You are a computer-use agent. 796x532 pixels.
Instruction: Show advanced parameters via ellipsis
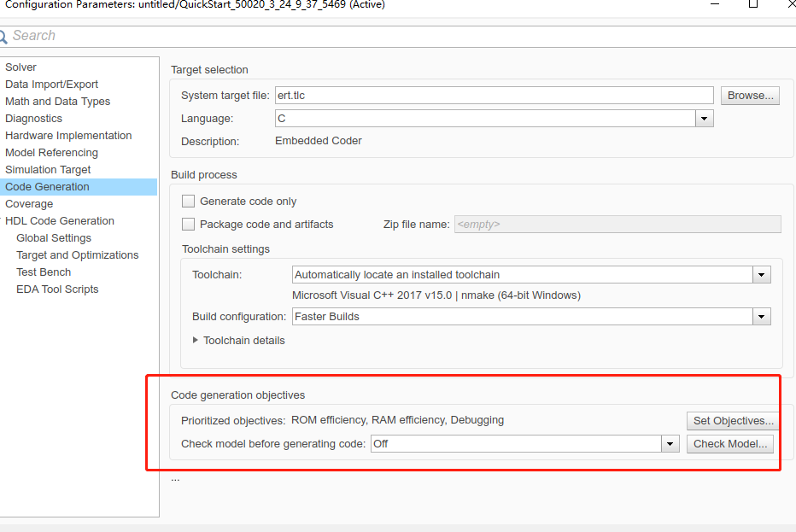coord(175,479)
